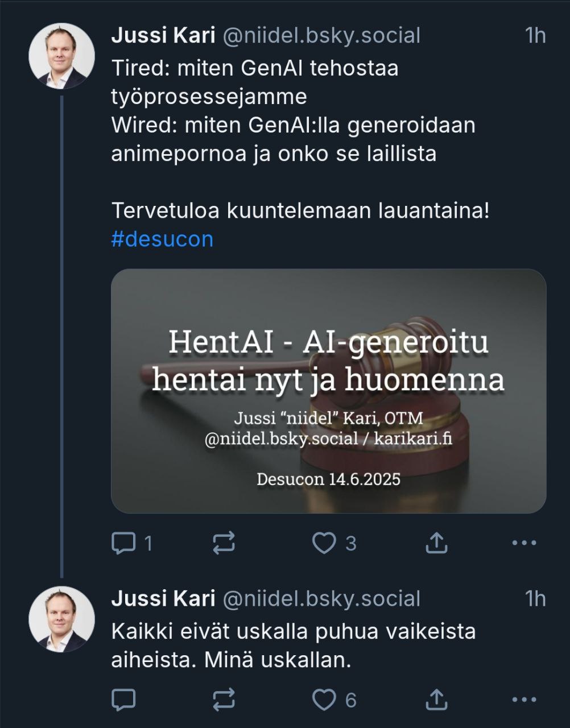Viewport: 570px width, 728px height.
Task: Share the post tagged #desucon
Action: 436,543
